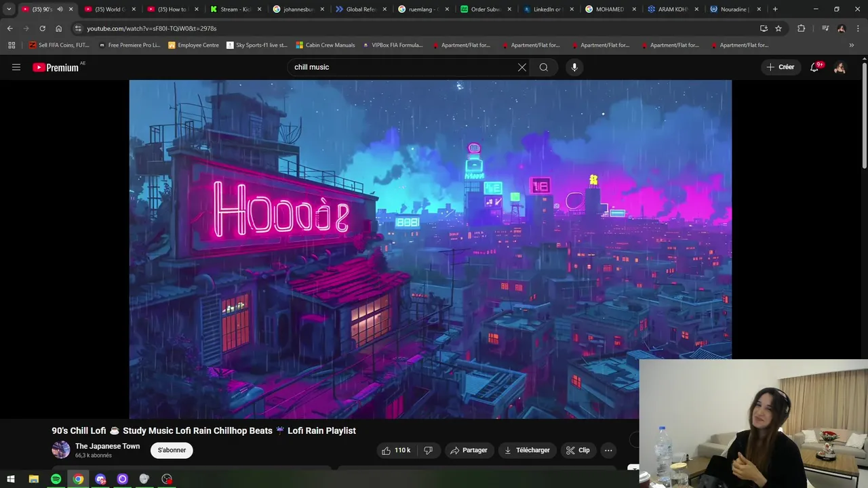Viewport: 868px width, 488px height.
Task: Open the apps grid in bookmarks bar
Action: [12, 45]
